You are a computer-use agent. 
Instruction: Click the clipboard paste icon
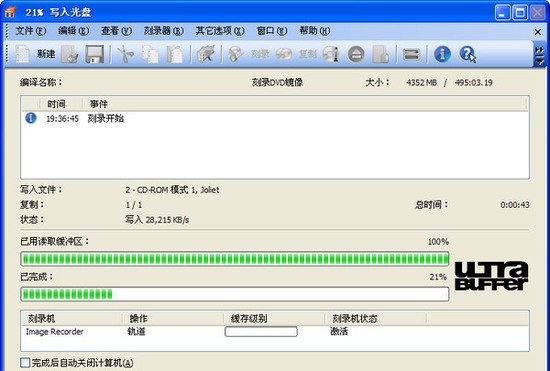tap(175, 54)
